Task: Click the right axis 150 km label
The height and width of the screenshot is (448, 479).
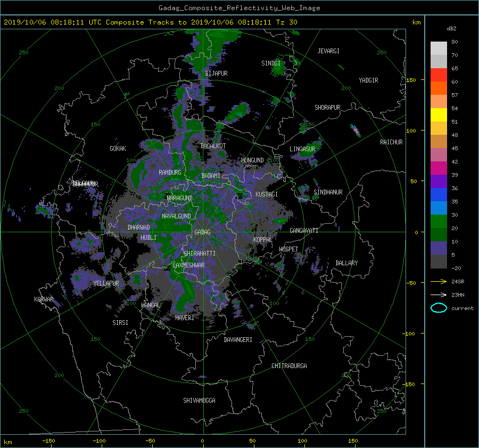Action: [411, 80]
